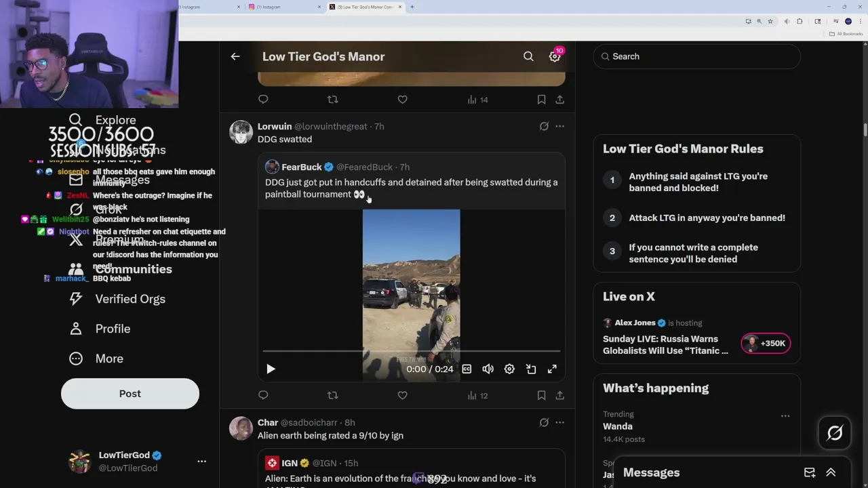This screenshot has height=488, width=868.
Task: Bookmark this page with star icon
Action: (770, 21)
